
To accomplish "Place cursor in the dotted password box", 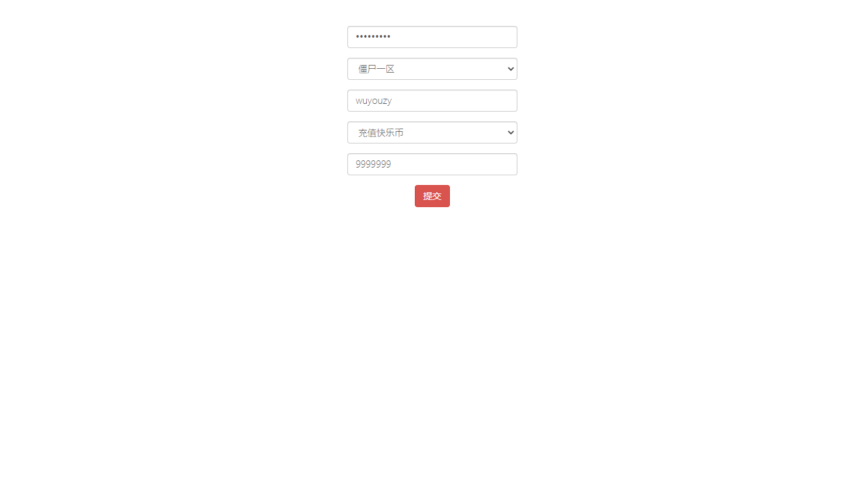I will tap(432, 37).
